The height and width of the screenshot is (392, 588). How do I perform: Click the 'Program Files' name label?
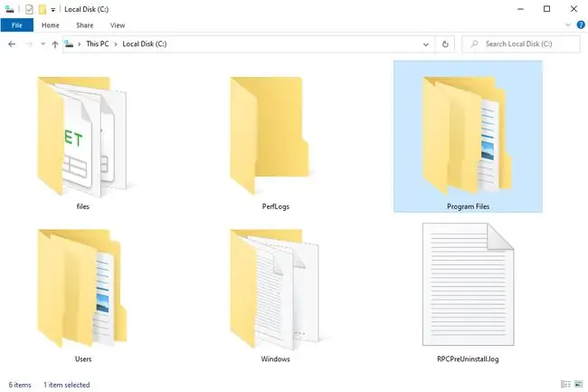click(x=468, y=206)
